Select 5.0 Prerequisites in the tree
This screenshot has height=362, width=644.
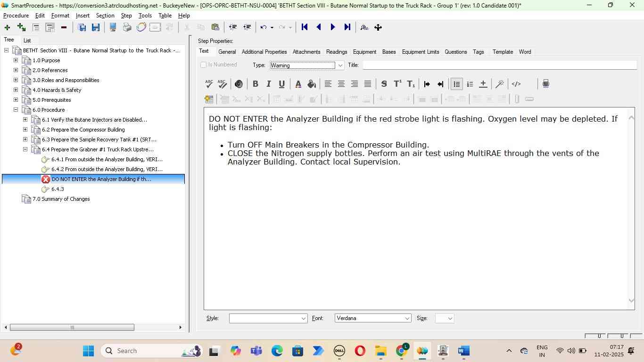point(52,100)
